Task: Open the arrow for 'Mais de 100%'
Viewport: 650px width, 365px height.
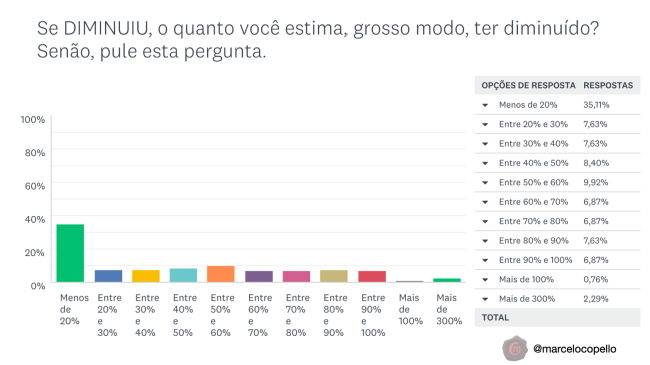Action: click(485, 280)
